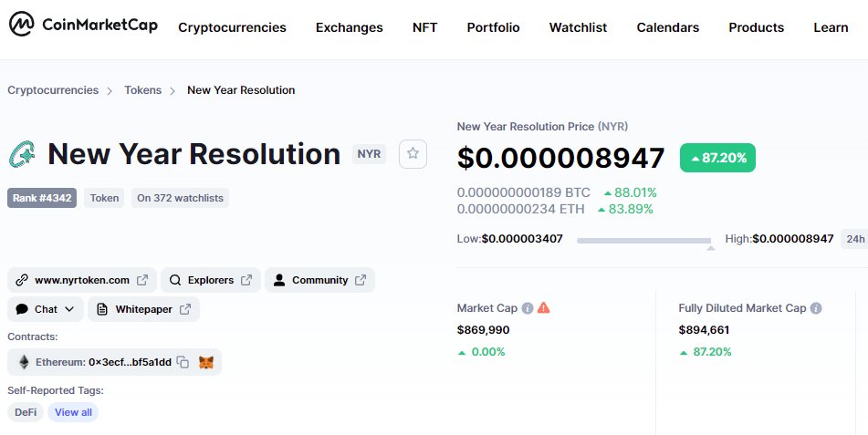Open the Calendars menu

coord(667,27)
